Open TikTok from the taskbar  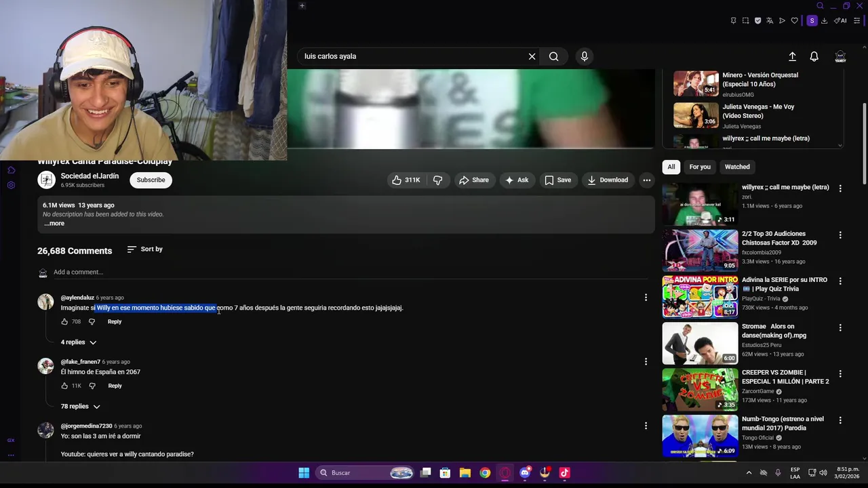564,473
